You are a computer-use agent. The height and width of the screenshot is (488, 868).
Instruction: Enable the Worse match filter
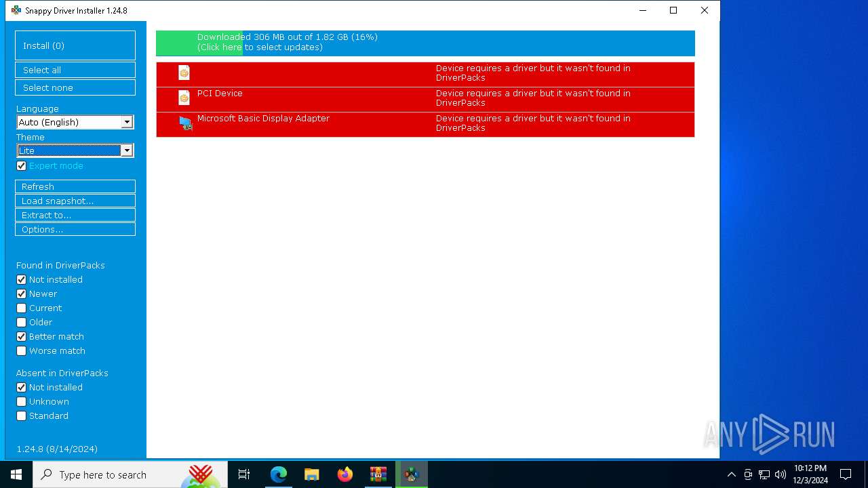click(21, 351)
